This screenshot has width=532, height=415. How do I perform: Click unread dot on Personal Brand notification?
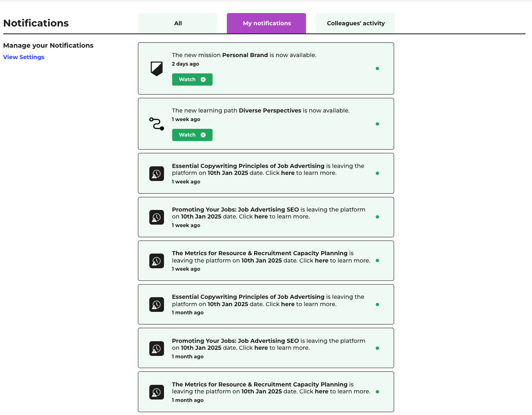(377, 68)
